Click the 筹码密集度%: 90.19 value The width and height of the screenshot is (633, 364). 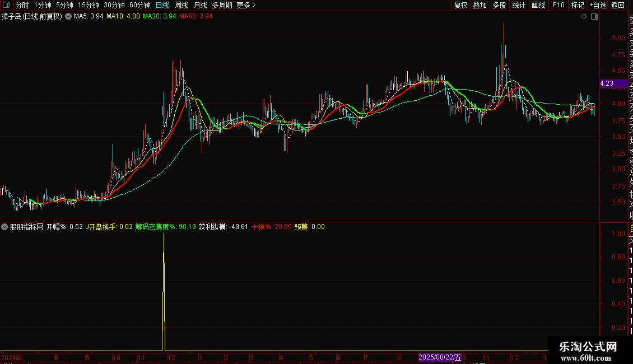coord(165,227)
